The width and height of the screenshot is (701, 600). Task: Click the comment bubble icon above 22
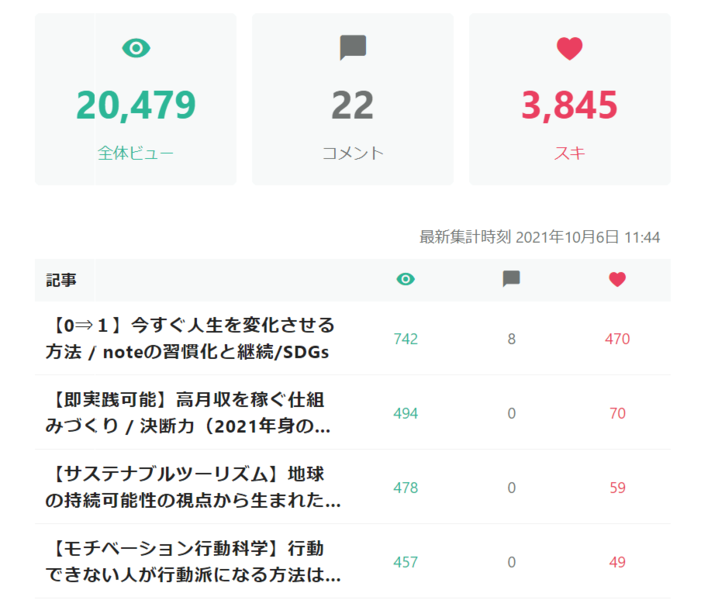[352, 48]
